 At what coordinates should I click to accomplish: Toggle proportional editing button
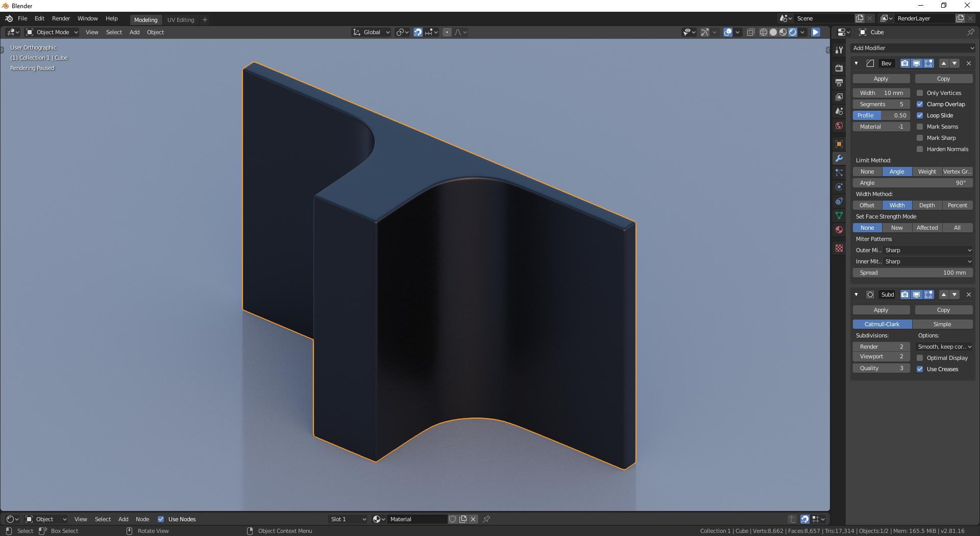click(x=447, y=32)
